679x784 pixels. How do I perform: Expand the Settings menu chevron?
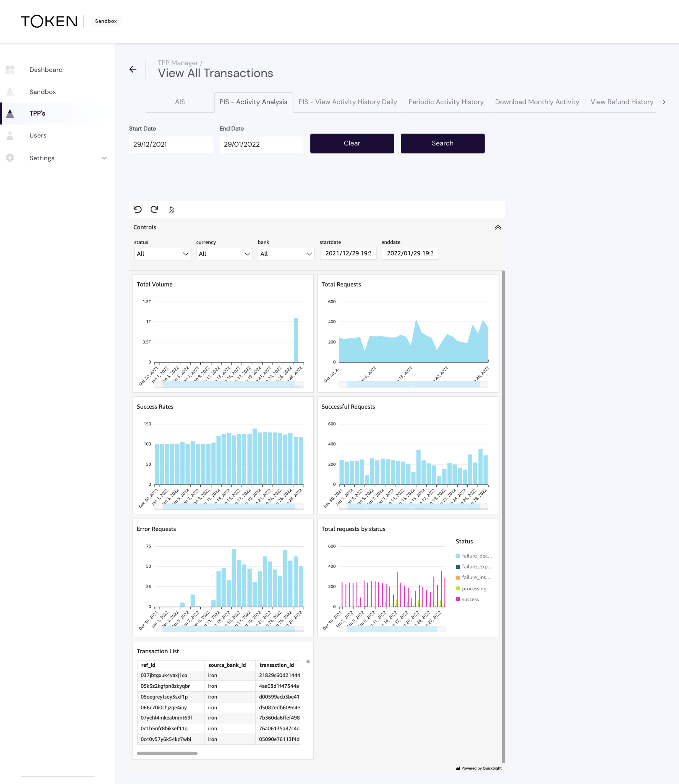point(104,158)
